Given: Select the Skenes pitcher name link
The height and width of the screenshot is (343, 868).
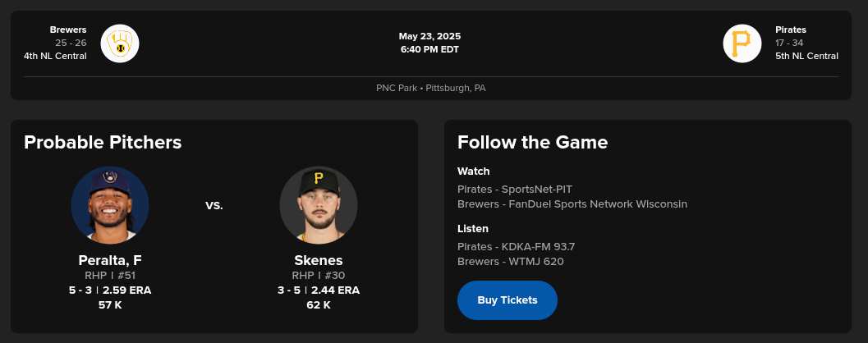Looking at the screenshot, I should pyautogui.click(x=319, y=260).
